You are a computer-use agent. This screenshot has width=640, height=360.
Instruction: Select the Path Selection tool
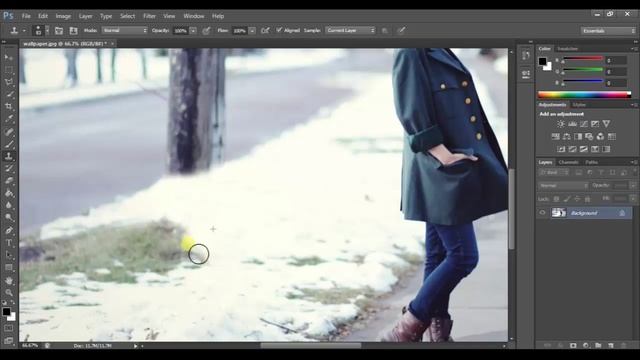coord(9,256)
